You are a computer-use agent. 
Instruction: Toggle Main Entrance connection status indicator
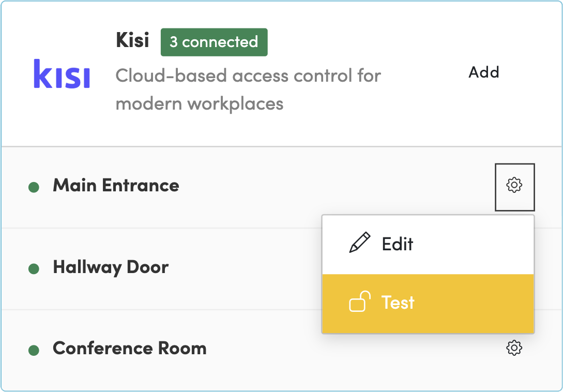33,186
